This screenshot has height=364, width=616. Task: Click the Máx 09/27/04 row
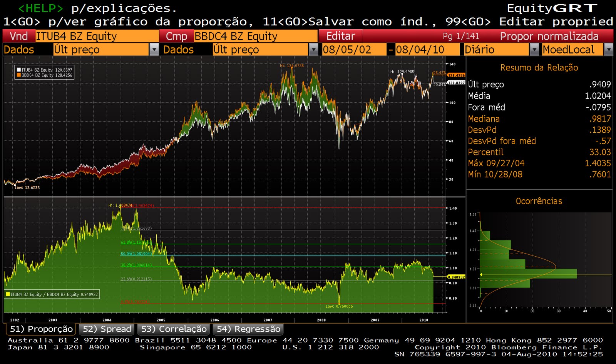click(539, 164)
